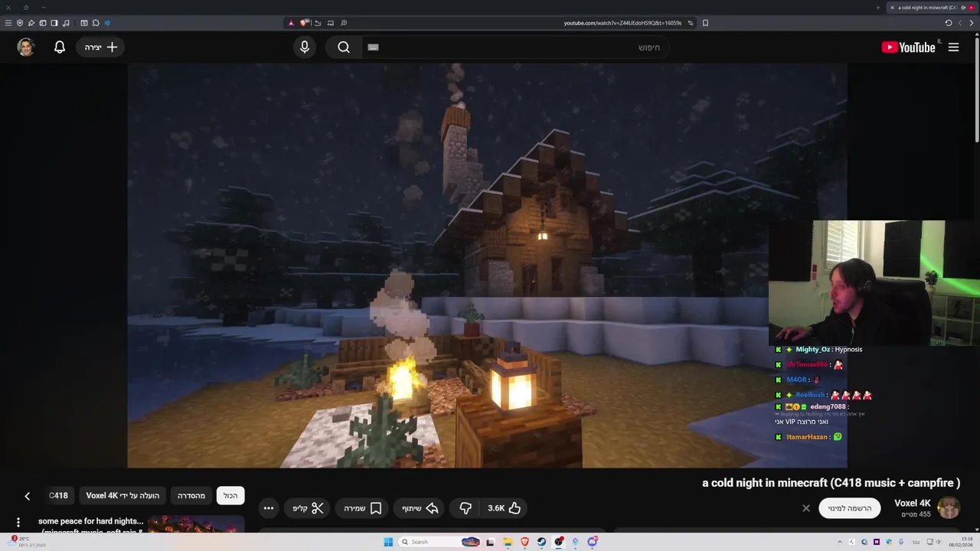This screenshot has height=551, width=980.
Task: Open Steam from the taskbar
Action: pyautogui.click(x=541, y=542)
